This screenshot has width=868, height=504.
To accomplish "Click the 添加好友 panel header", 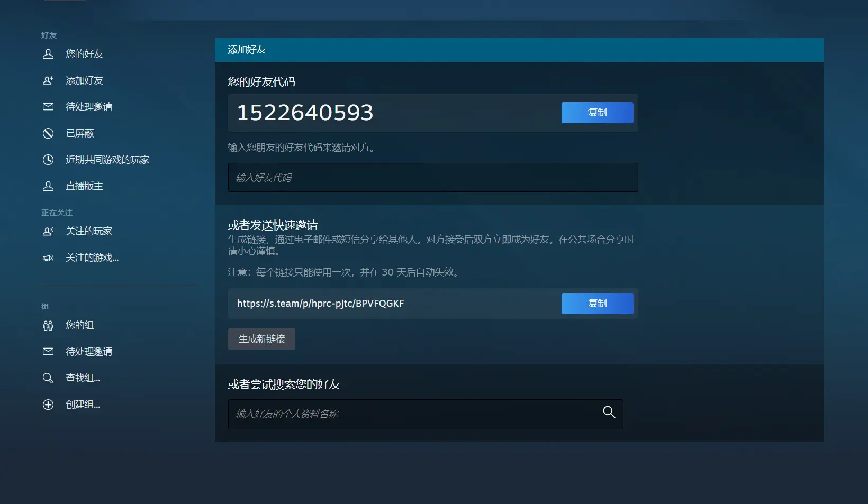I will pyautogui.click(x=519, y=50).
